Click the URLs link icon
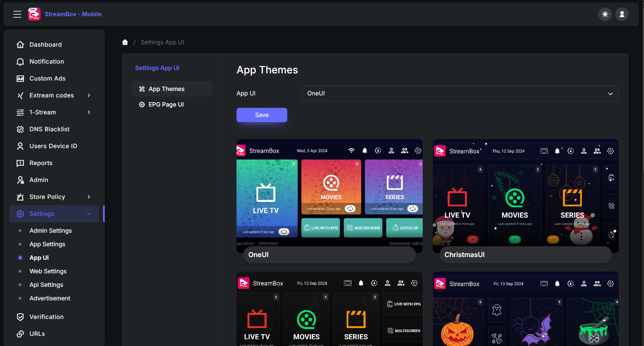The image size is (644, 346). tap(20, 334)
